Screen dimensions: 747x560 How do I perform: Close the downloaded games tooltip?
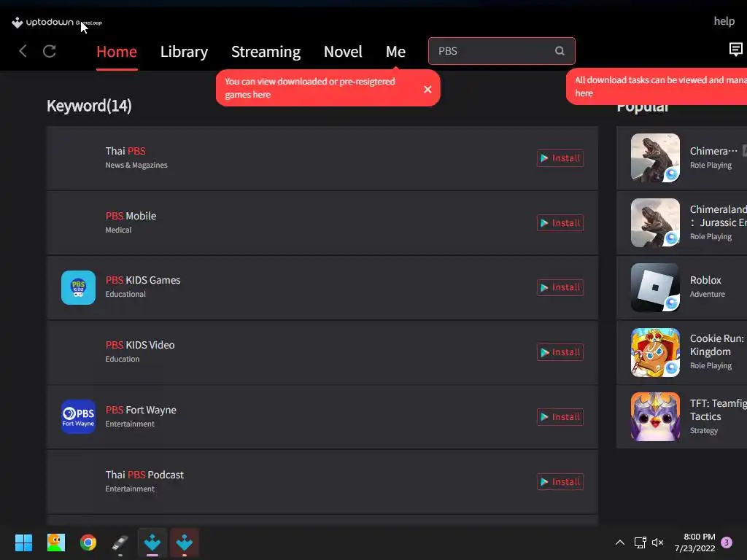tap(427, 89)
